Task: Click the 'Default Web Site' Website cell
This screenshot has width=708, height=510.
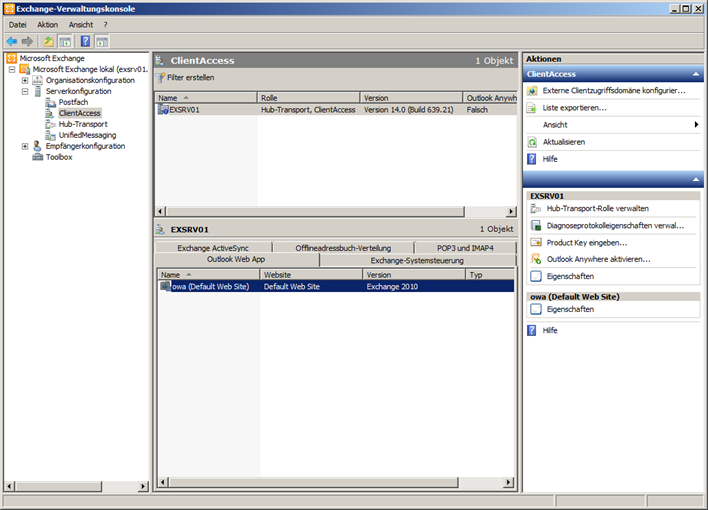Action: 292,287
